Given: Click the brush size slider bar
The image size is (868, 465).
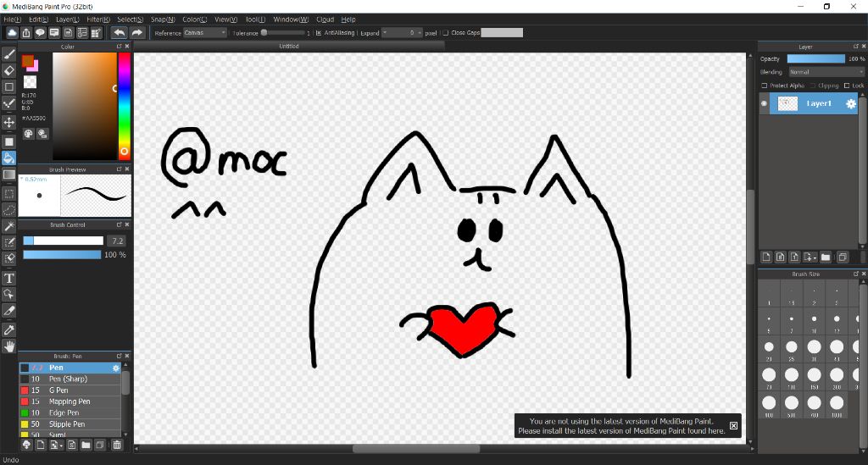Looking at the screenshot, I should (x=63, y=241).
